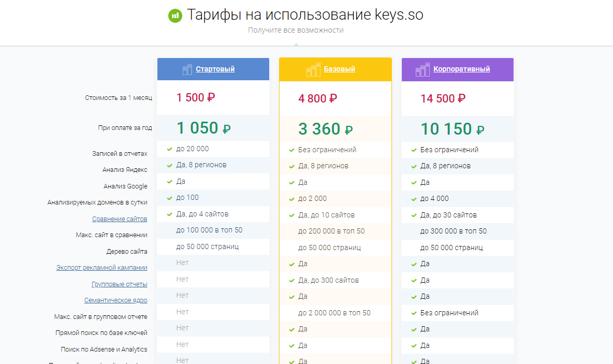Click the Анализ Яндекс row label

[x=125, y=170]
